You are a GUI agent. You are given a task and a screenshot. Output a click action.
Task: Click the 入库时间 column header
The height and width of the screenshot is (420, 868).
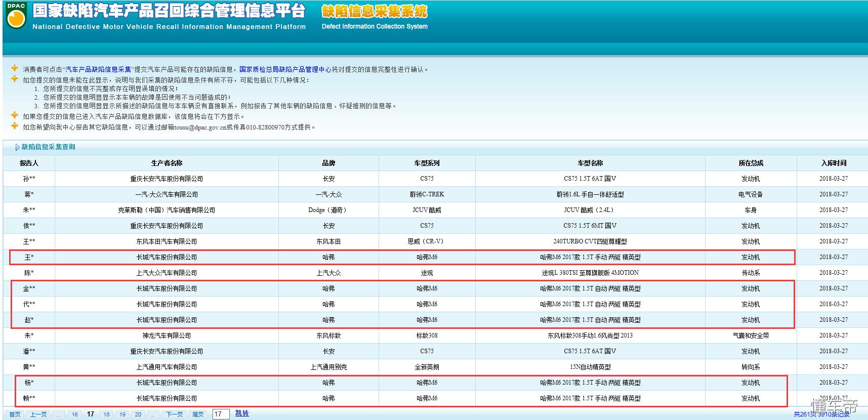[833, 163]
